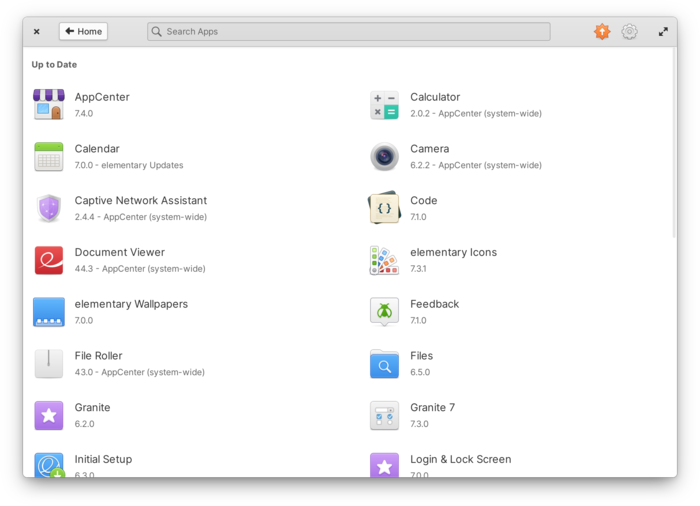The width and height of the screenshot is (700, 506).
Task: Open the Files entry title
Action: pos(421,356)
